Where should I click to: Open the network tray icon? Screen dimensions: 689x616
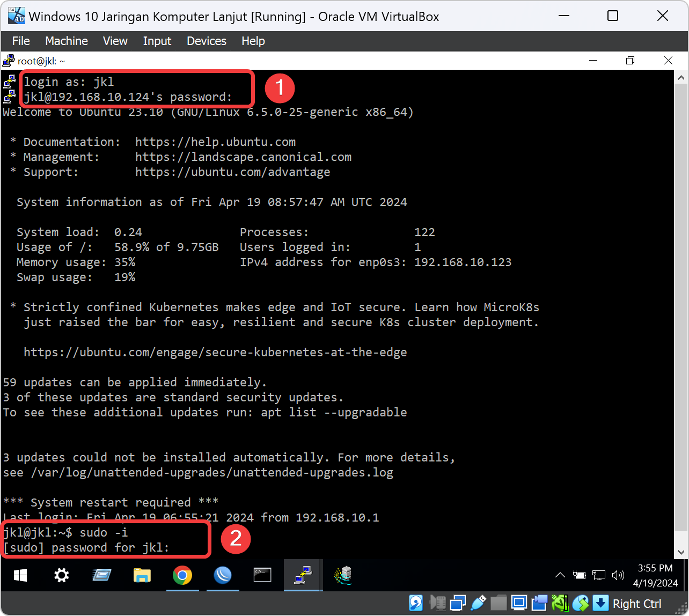click(599, 576)
